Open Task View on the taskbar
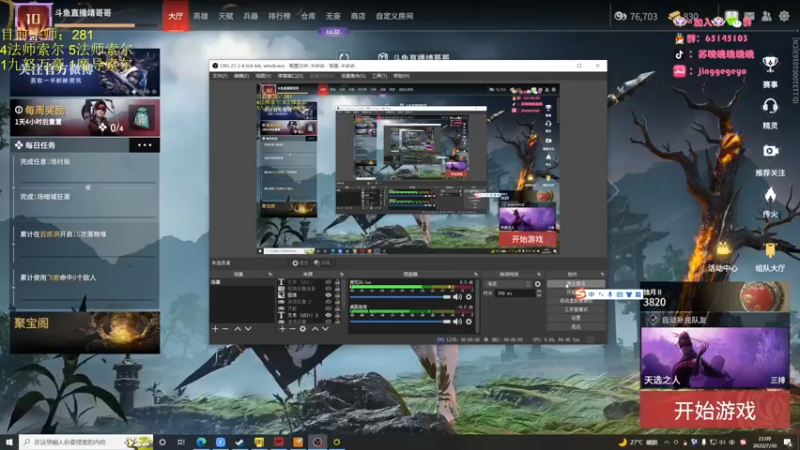This screenshot has height=450, width=800. [181, 442]
